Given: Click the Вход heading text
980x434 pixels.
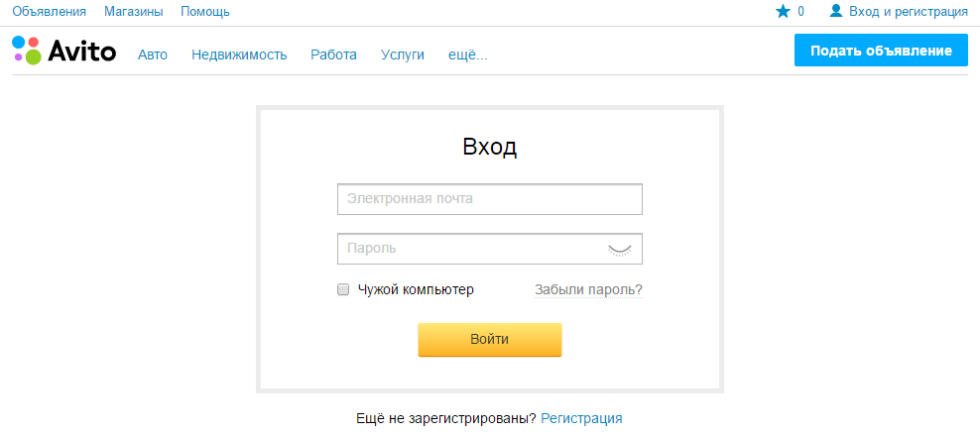Looking at the screenshot, I should [490, 148].
